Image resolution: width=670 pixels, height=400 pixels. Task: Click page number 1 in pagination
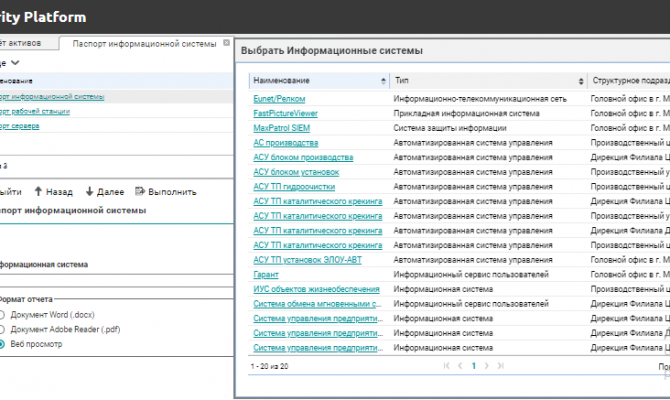click(474, 367)
